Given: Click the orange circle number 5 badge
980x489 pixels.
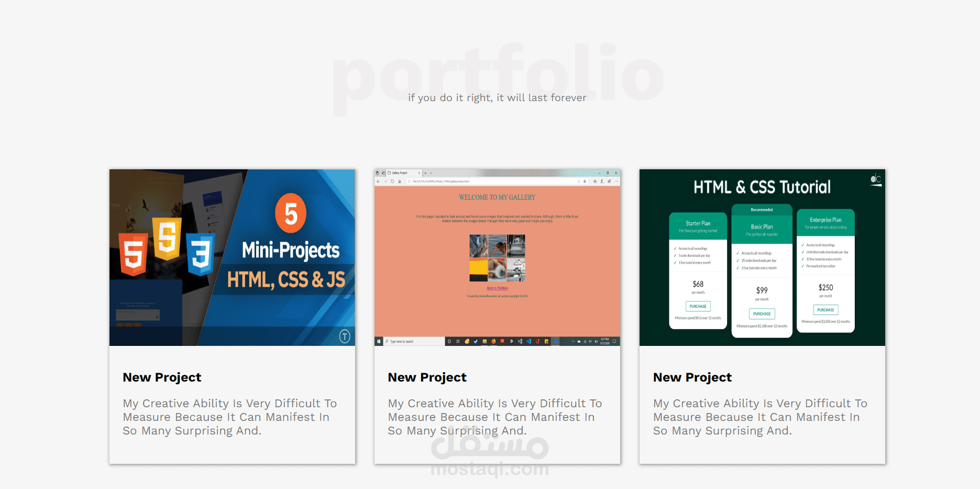Looking at the screenshot, I should pos(291,213).
